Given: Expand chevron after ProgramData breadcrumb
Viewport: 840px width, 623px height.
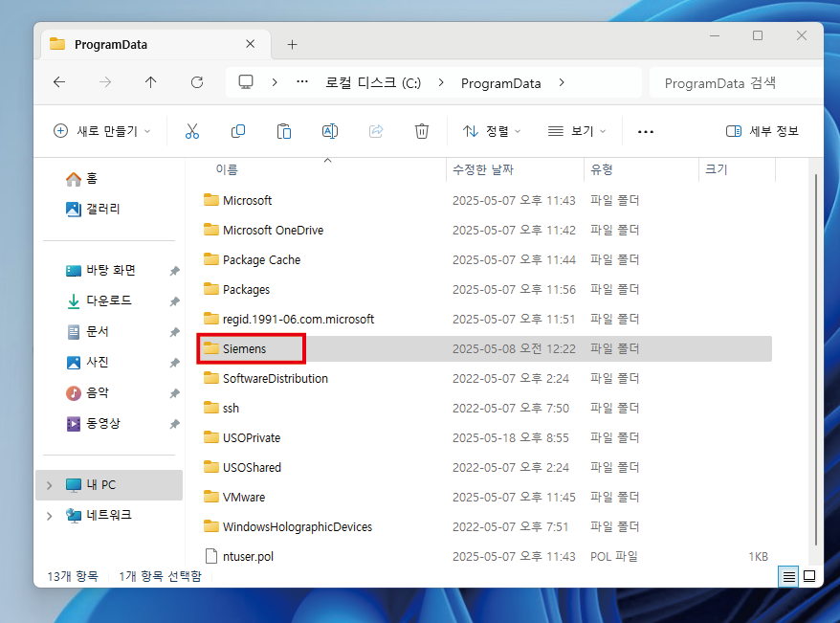Looking at the screenshot, I should [x=562, y=82].
